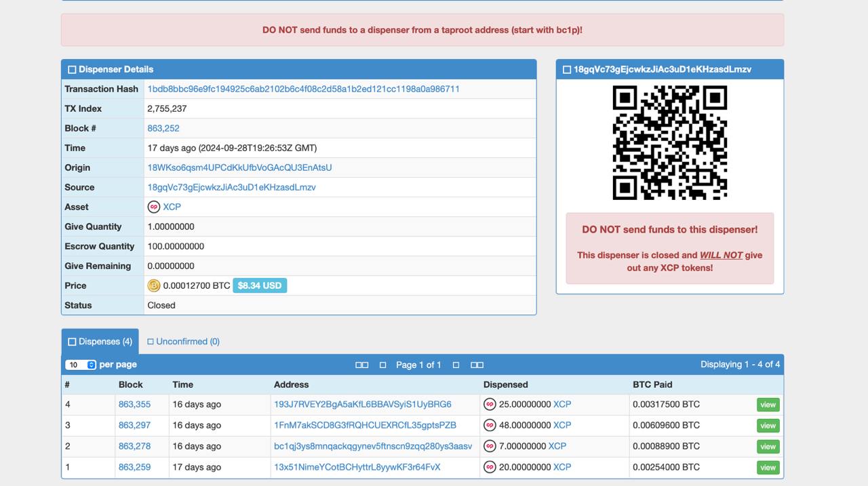Open block 863,278 in dispenses table

134,446
